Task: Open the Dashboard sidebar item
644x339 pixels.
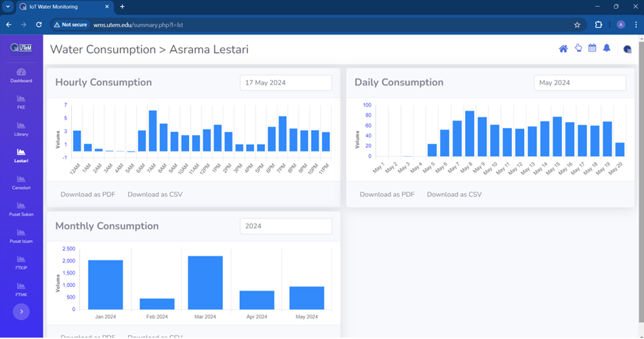Action: 21,75
